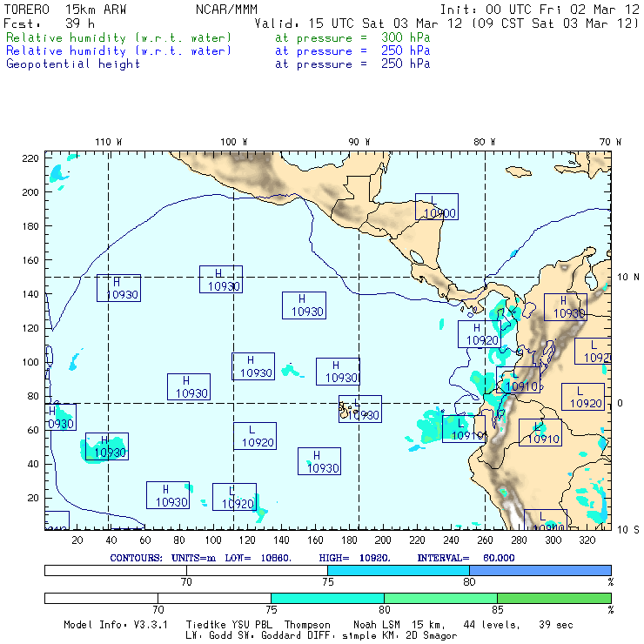Select the 'NCAR/MMM' header label

tap(227, 10)
